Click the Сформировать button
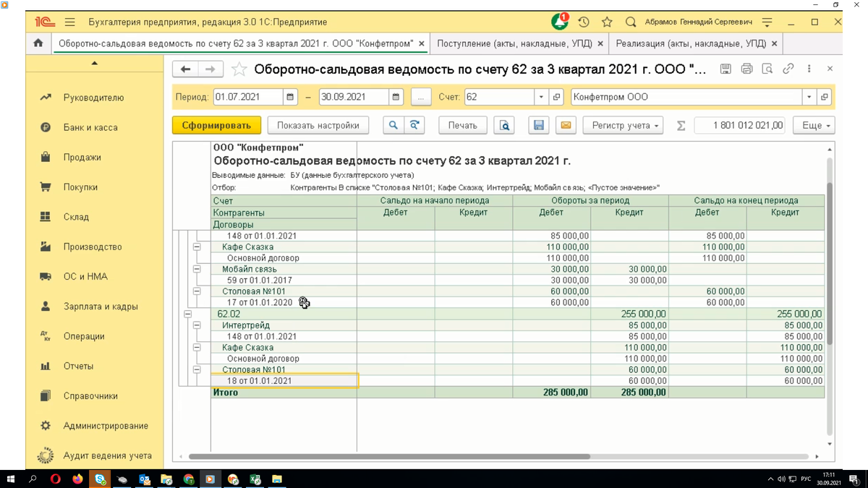The width and height of the screenshot is (868, 488). point(216,125)
